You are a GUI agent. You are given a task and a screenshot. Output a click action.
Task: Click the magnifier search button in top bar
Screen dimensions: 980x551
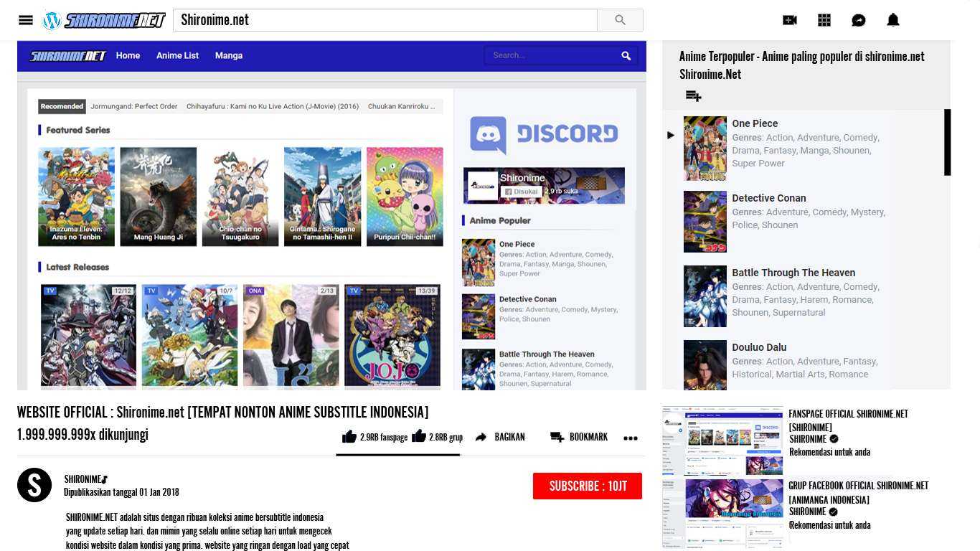(620, 20)
